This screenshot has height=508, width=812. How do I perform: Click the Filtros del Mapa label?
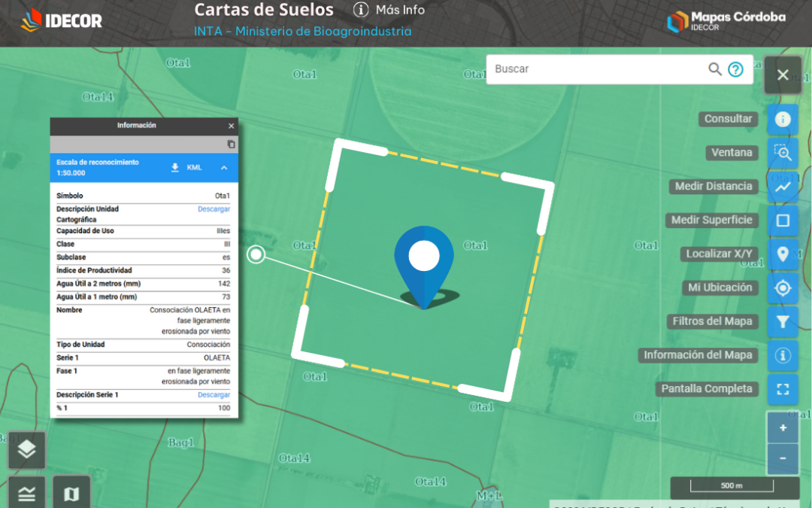(712, 321)
